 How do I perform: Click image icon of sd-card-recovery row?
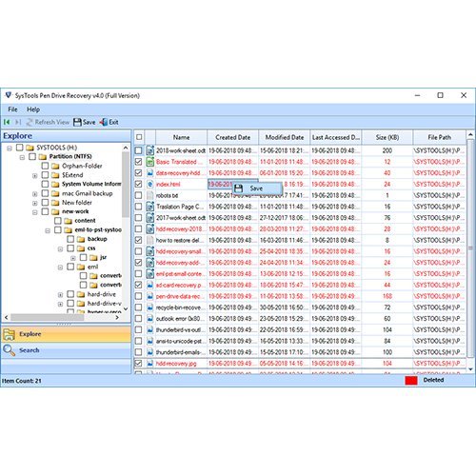(149, 285)
